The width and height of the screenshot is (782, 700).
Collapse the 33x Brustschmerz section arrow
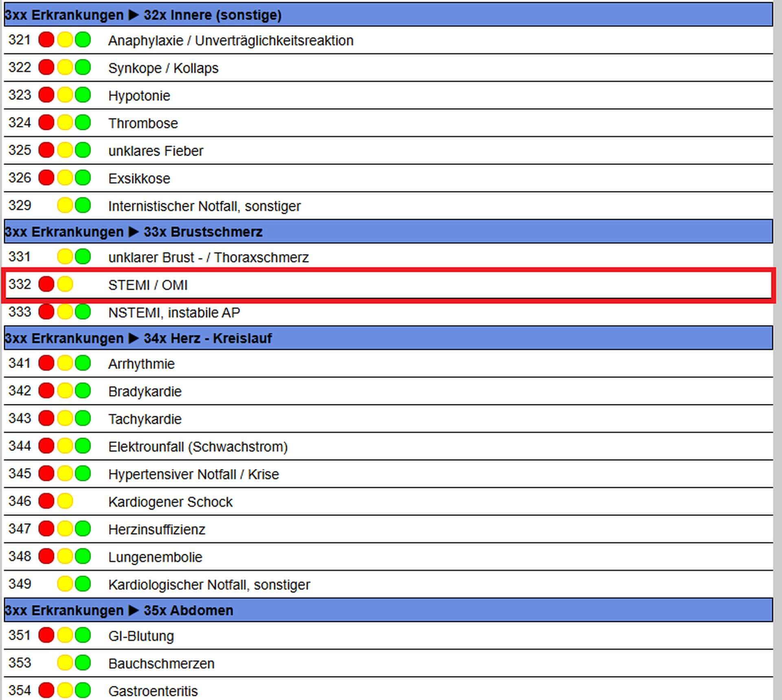(133, 232)
